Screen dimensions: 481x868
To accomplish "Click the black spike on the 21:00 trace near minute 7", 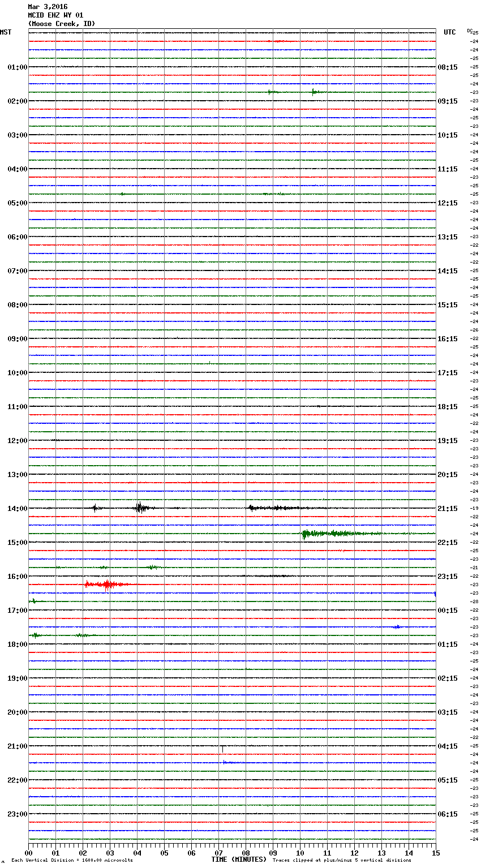I will click(x=222, y=749).
